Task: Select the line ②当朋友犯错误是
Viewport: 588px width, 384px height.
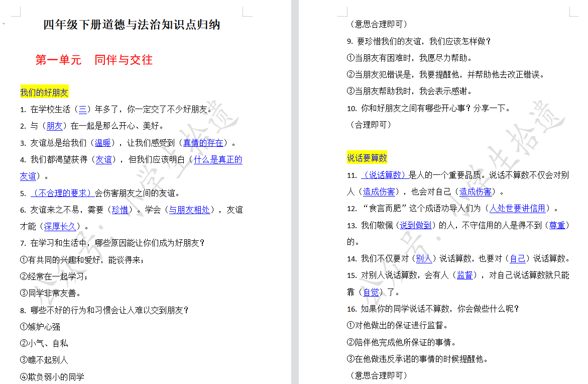Action: (445, 75)
